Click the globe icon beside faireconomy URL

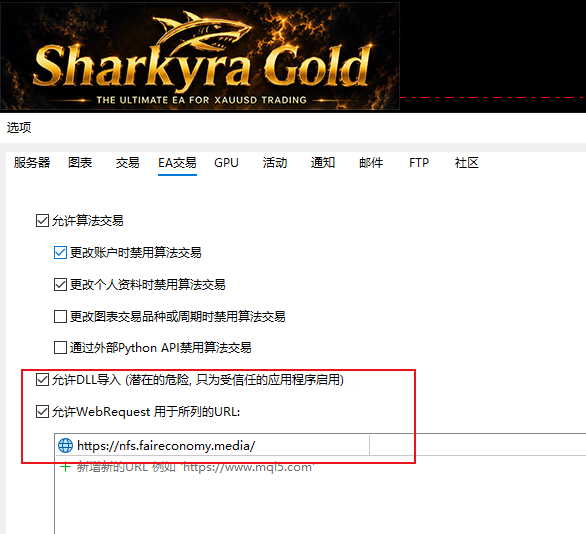pyautogui.click(x=65, y=445)
